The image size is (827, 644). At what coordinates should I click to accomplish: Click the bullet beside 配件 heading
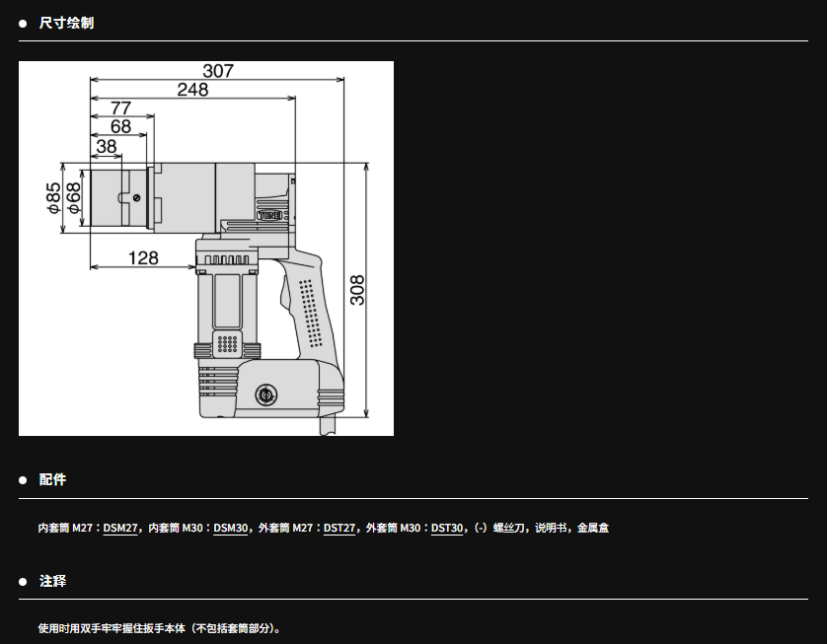(x=23, y=480)
